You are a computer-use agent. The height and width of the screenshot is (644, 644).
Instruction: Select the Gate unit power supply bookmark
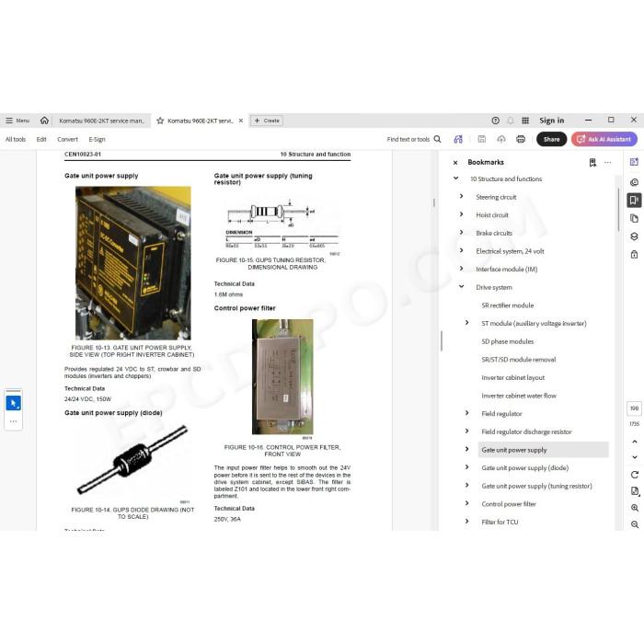click(543, 450)
